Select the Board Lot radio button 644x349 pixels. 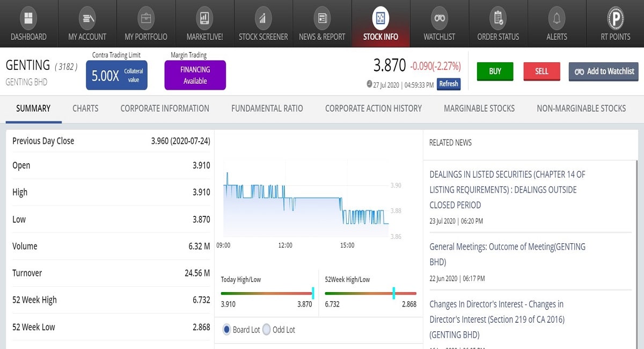(226, 330)
